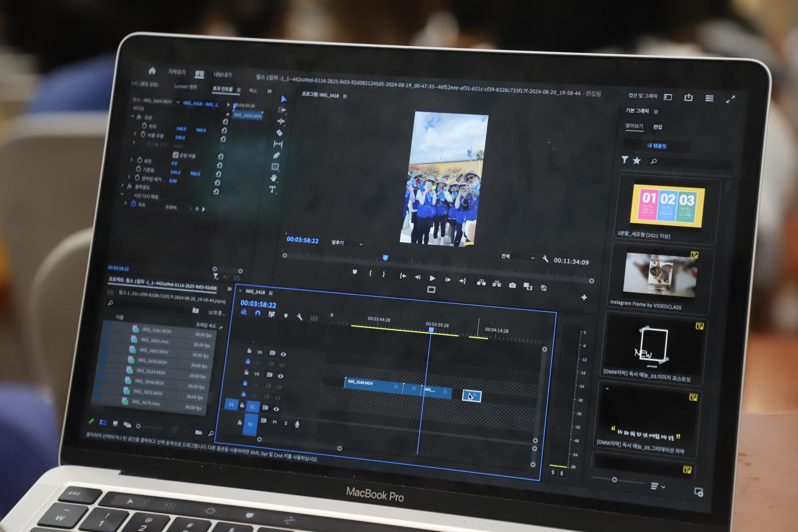Toggle lock on V6 track
Image resolution: width=798 pixels, height=532 pixels.
point(249,351)
